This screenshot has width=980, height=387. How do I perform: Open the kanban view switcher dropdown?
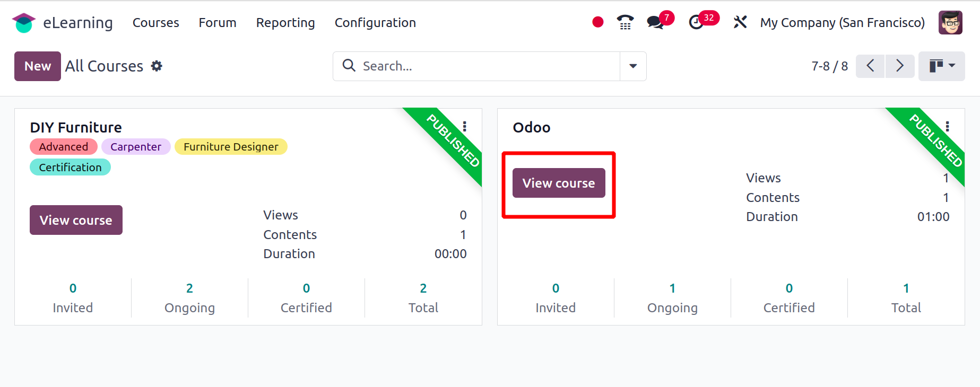tap(941, 66)
